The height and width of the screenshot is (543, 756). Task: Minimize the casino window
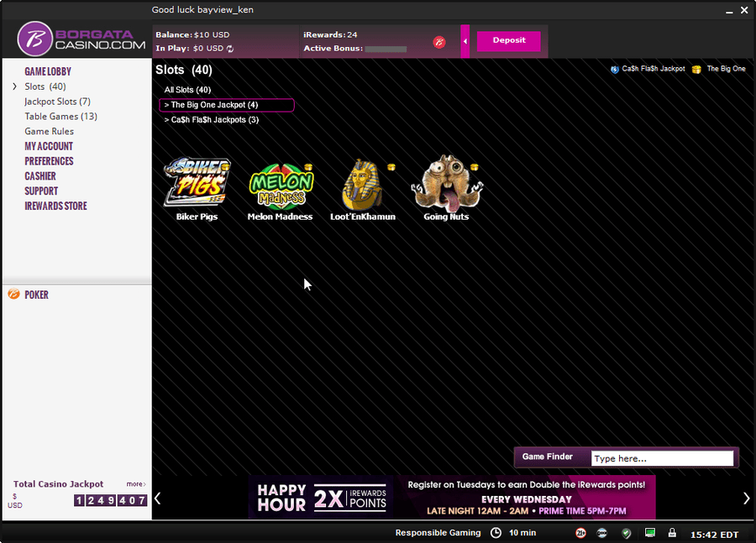point(729,11)
